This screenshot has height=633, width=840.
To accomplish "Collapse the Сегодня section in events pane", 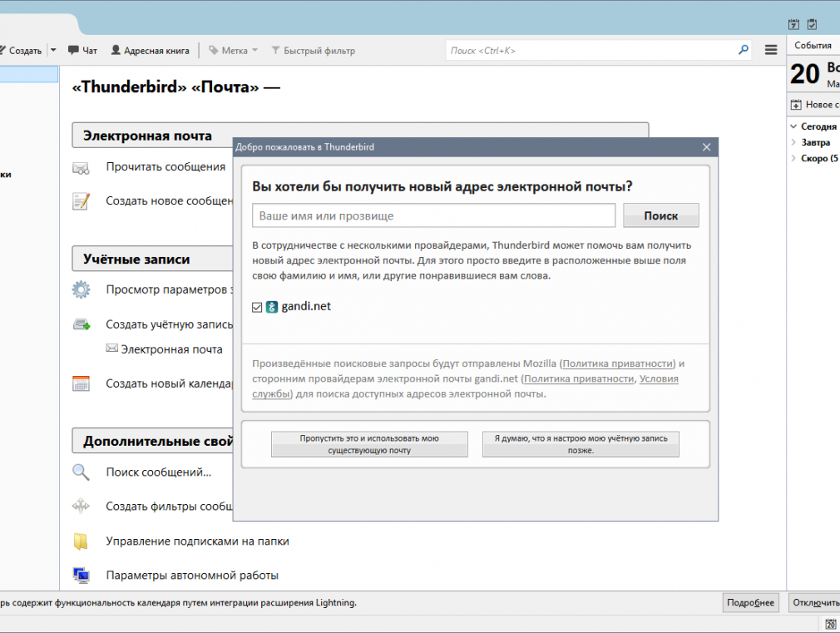I will [x=793, y=126].
